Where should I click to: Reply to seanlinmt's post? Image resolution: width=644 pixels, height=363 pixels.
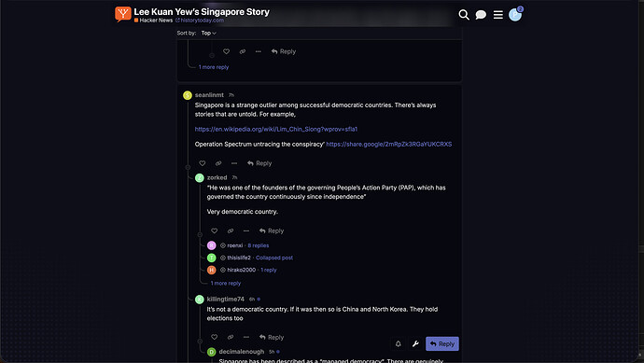(259, 163)
